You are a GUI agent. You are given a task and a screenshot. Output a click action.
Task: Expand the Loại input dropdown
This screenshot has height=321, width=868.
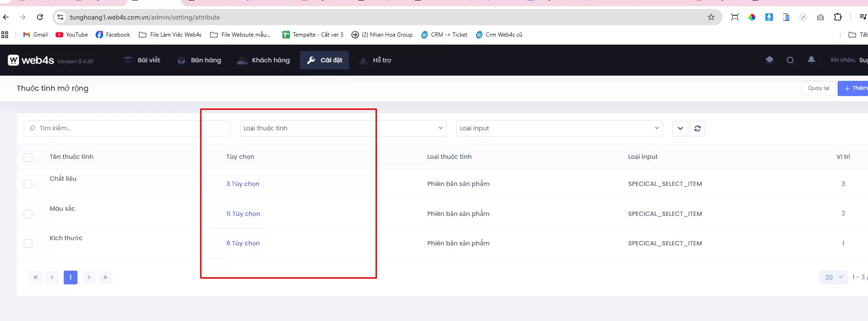click(x=559, y=128)
